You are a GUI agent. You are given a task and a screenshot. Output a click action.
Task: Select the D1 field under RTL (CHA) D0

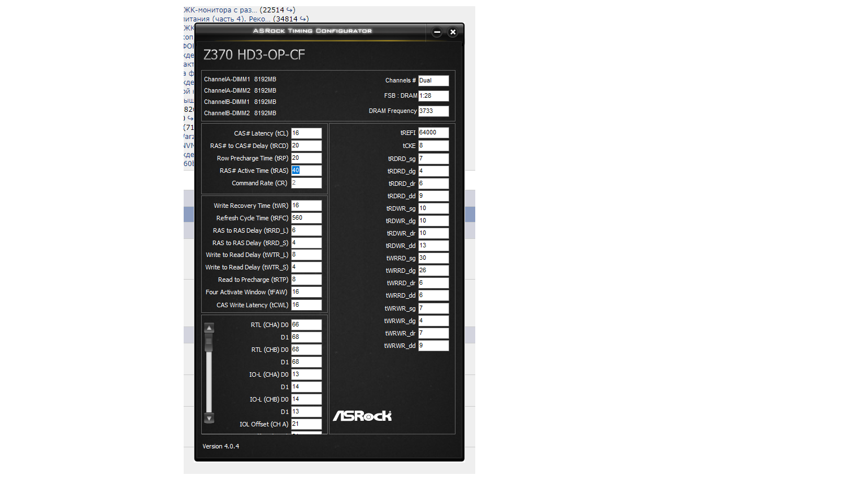[x=306, y=337]
